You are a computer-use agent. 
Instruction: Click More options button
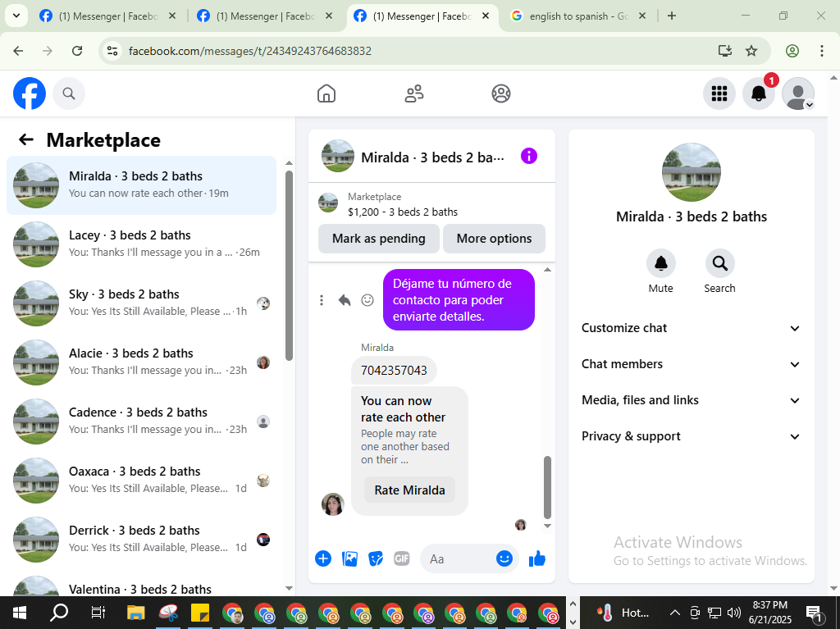pos(494,239)
